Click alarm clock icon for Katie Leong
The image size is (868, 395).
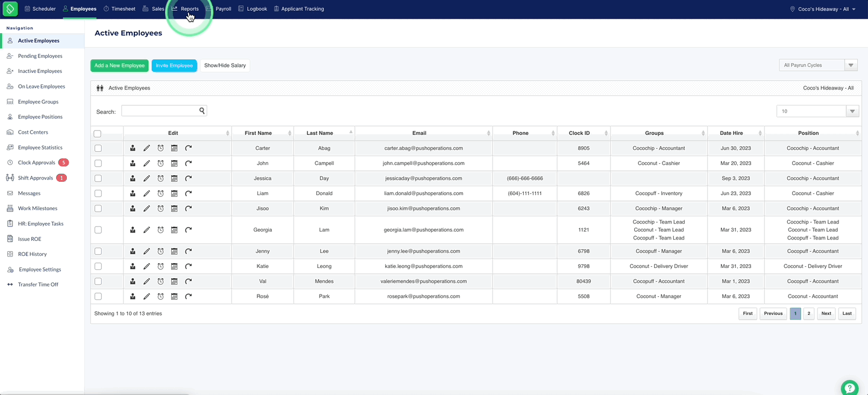(160, 266)
